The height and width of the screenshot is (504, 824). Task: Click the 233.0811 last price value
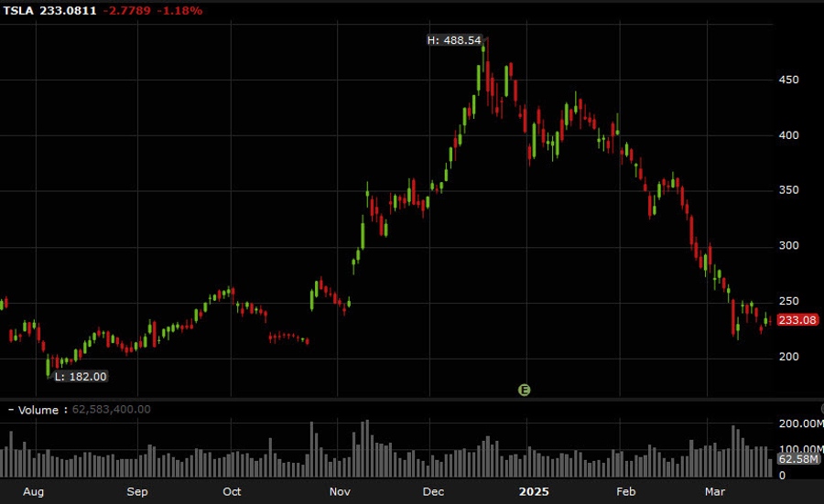pyautogui.click(x=68, y=10)
